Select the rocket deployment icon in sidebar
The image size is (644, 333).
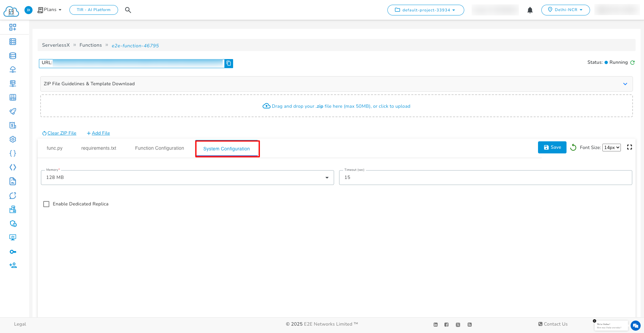click(13, 111)
